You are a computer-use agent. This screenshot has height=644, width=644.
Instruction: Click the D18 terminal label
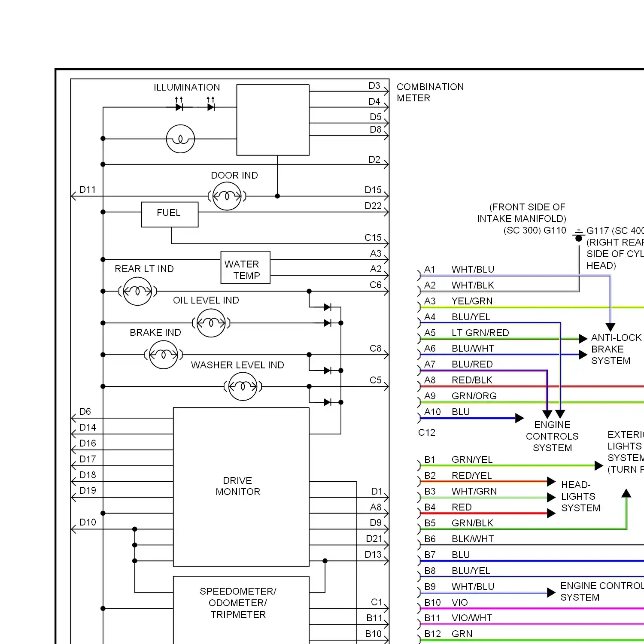(88, 475)
